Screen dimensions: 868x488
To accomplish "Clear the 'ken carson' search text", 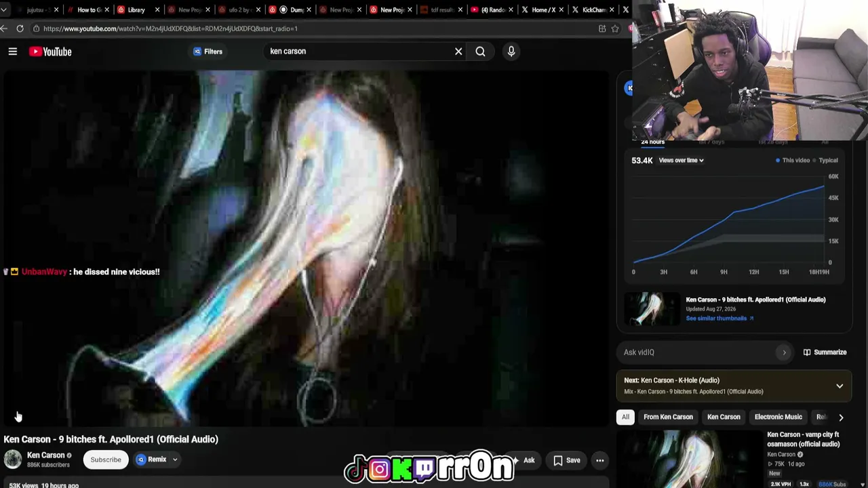I will coord(458,52).
